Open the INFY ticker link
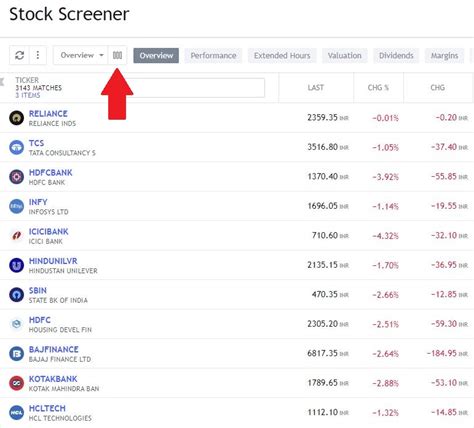Screen dimensions: 474x428 (x=38, y=202)
